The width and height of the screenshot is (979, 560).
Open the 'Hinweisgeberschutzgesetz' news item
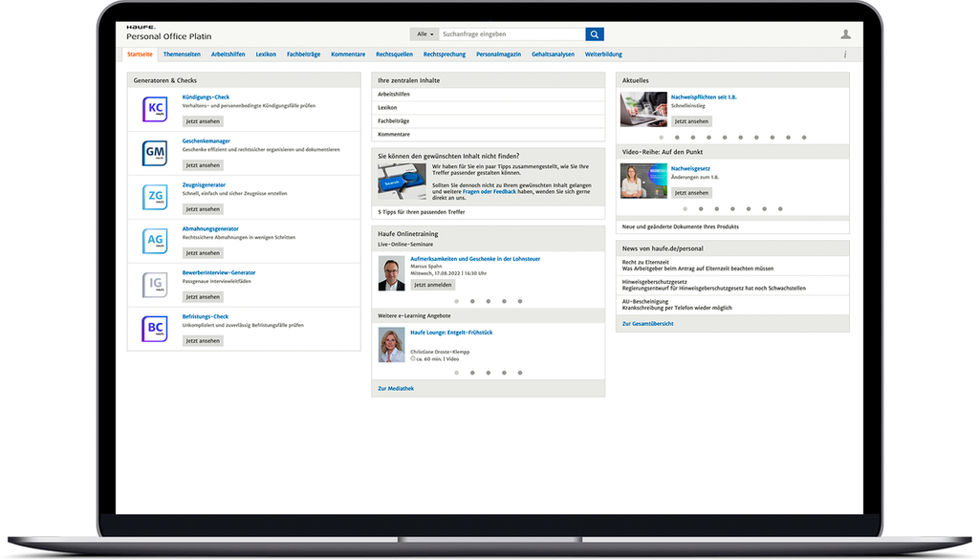tap(732, 286)
